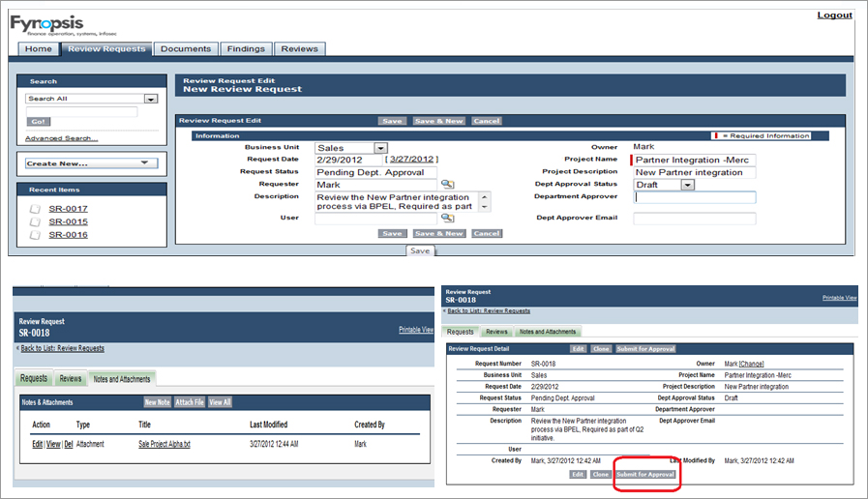Click the Project Description field

point(694,172)
